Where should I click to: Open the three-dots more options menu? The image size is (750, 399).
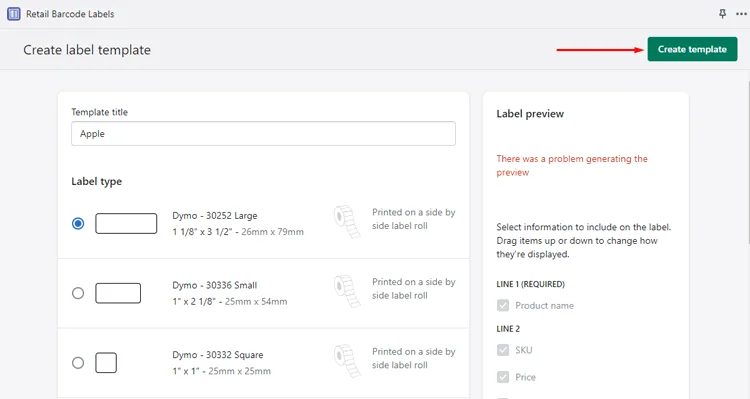pyautogui.click(x=741, y=14)
